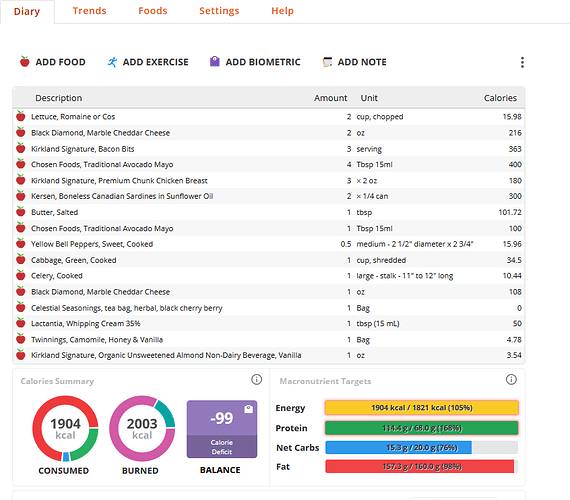Open the three-dot more options menu
The height and width of the screenshot is (500, 570).
pos(522,62)
